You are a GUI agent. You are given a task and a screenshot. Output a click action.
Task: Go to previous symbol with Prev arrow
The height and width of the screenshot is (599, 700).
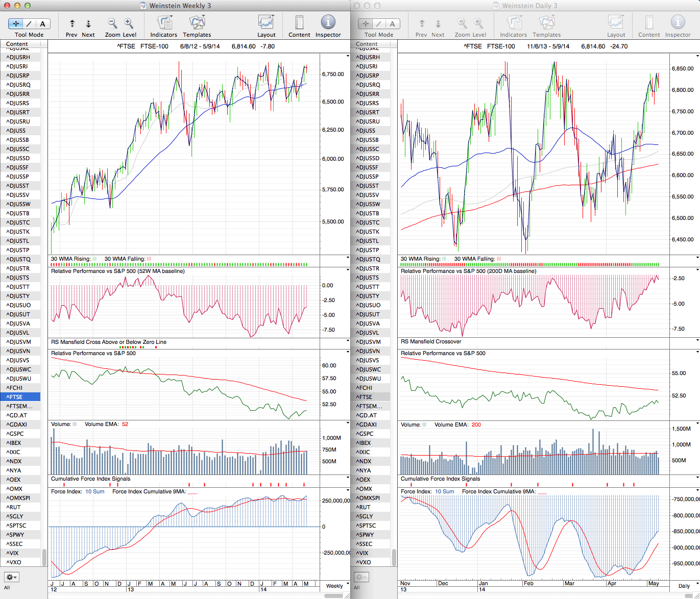click(72, 24)
